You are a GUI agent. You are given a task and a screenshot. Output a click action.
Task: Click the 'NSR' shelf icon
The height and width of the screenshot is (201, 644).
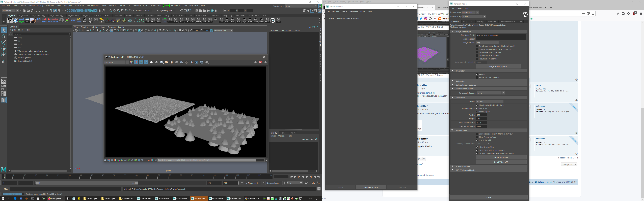[x=73, y=20]
